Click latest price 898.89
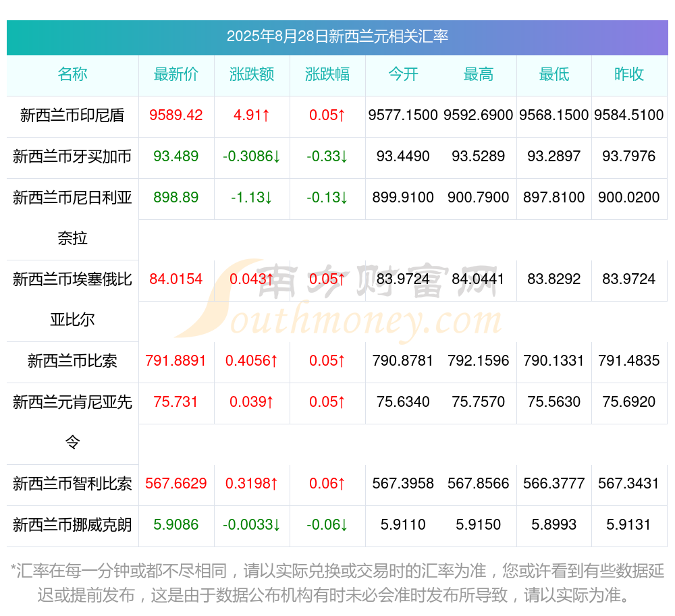 (x=176, y=198)
